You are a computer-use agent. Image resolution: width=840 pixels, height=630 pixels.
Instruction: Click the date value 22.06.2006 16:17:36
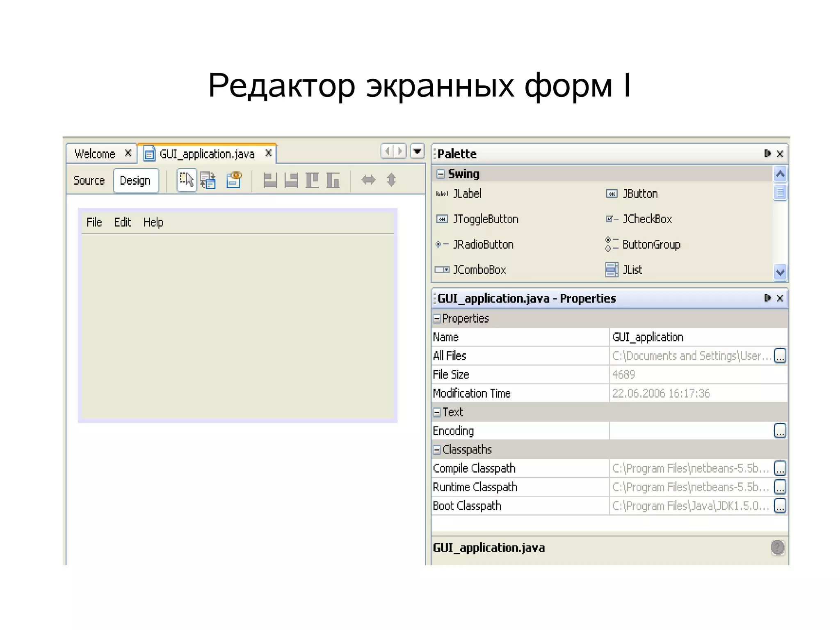[661, 393]
